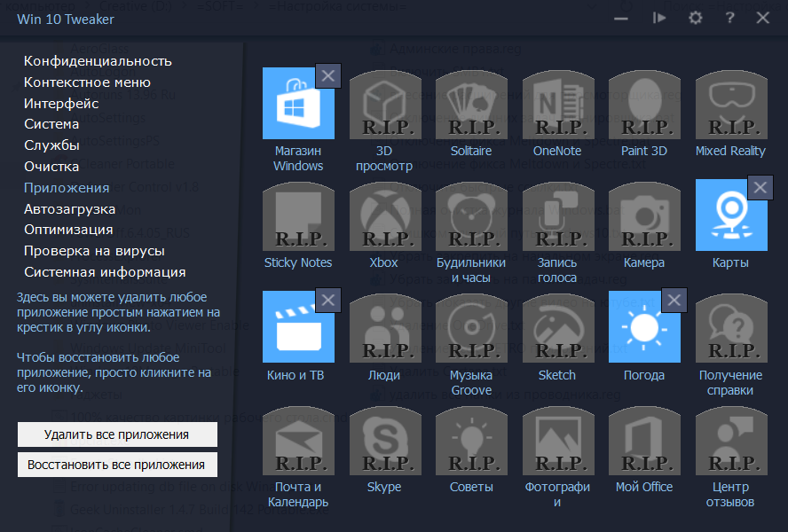Open the Системная информация section

click(x=105, y=272)
